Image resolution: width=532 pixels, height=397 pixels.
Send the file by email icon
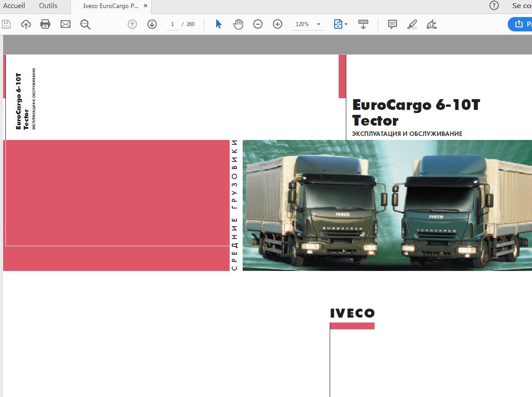[x=65, y=24]
